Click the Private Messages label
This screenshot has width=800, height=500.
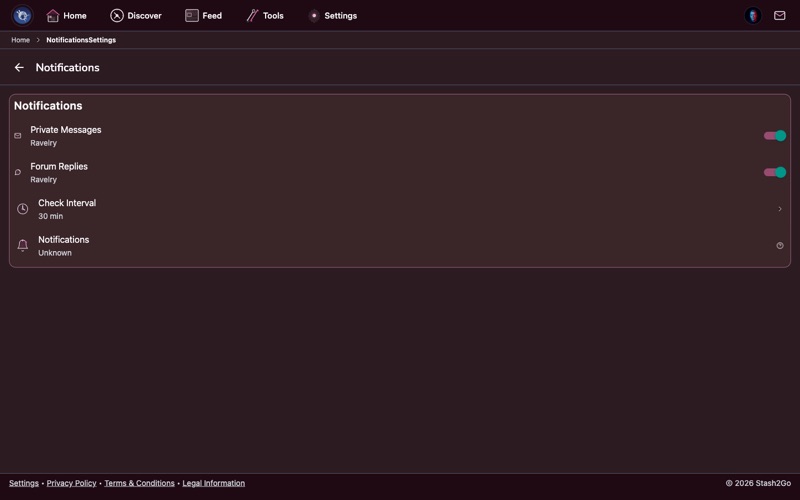[66, 130]
